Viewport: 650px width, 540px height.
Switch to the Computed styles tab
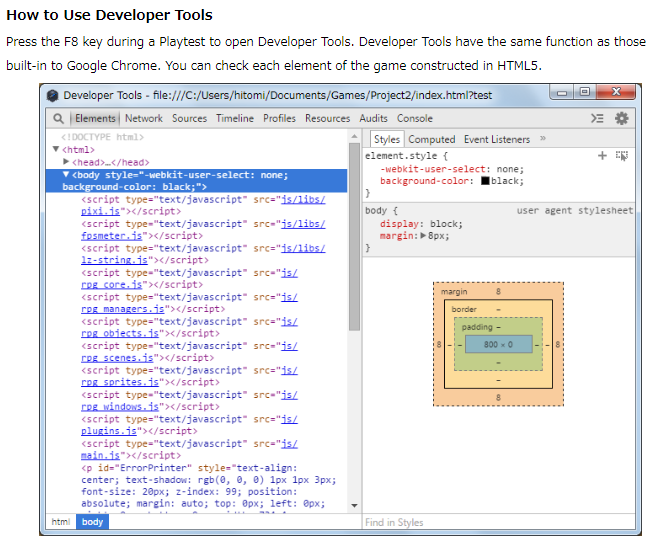[431, 140]
